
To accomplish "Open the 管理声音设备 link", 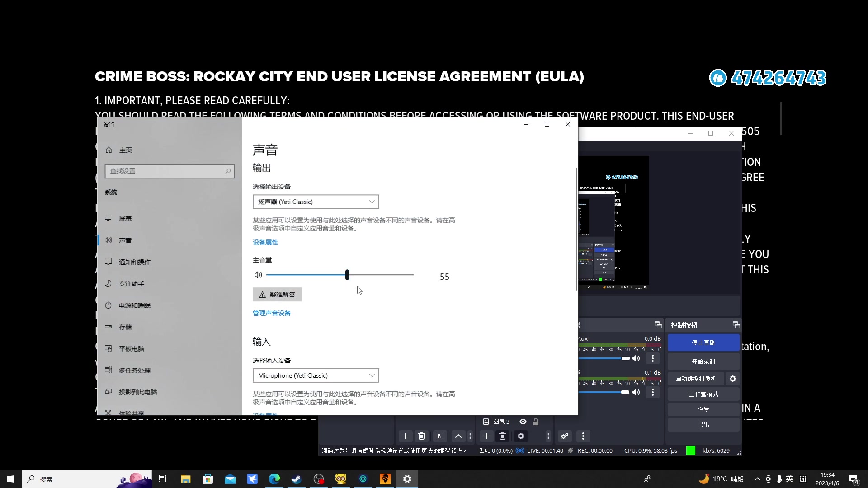I will (272, 313).
